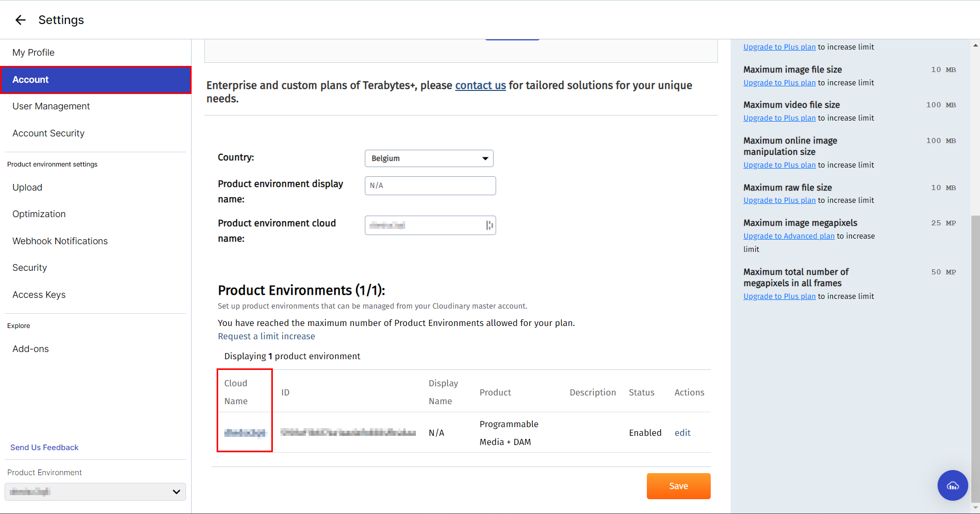
Task: Open the Country dropdown showing Belgium
Action: [x=429, y=158]
